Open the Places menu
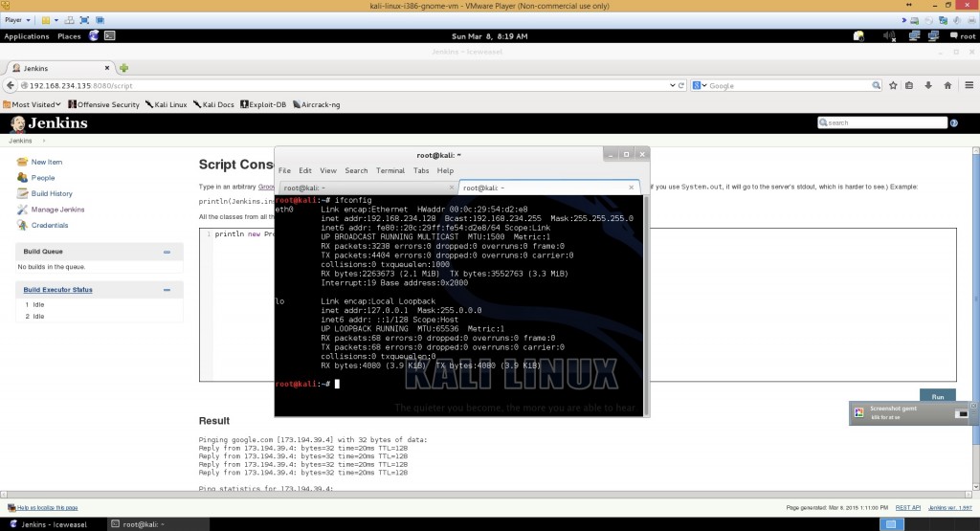Image resolution: width=980 pixels, height=531 pixels. (69, 36)
